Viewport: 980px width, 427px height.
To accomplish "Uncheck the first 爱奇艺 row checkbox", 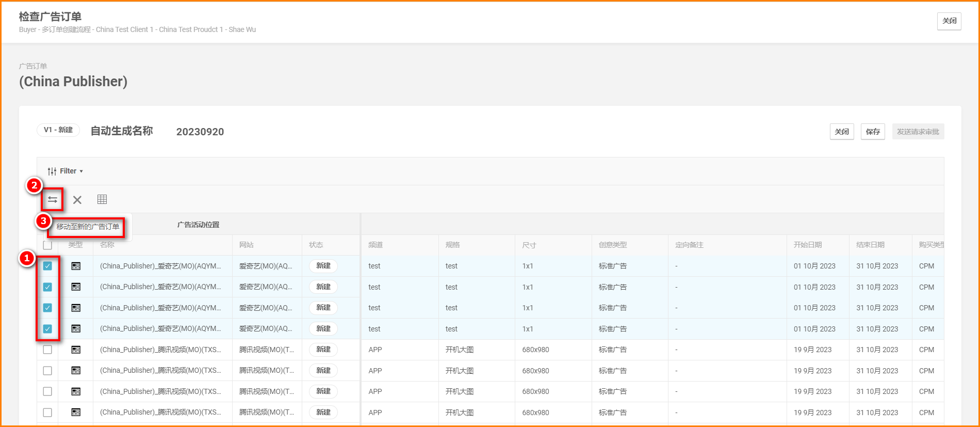I will (47, 266).
